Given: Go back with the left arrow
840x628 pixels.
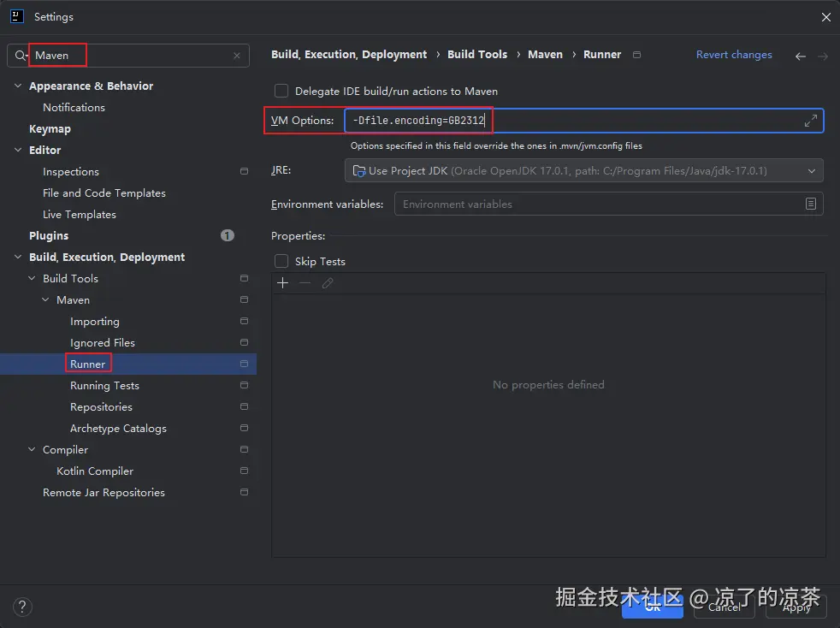Looking at the screenshot, I should click(801, 56).
